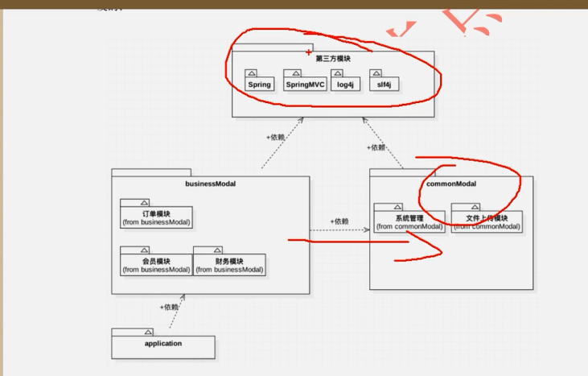Image resolution: width=588 pixels, height=376 pixels.
Task: Click the commonModal package title
Action: point(451,184)
